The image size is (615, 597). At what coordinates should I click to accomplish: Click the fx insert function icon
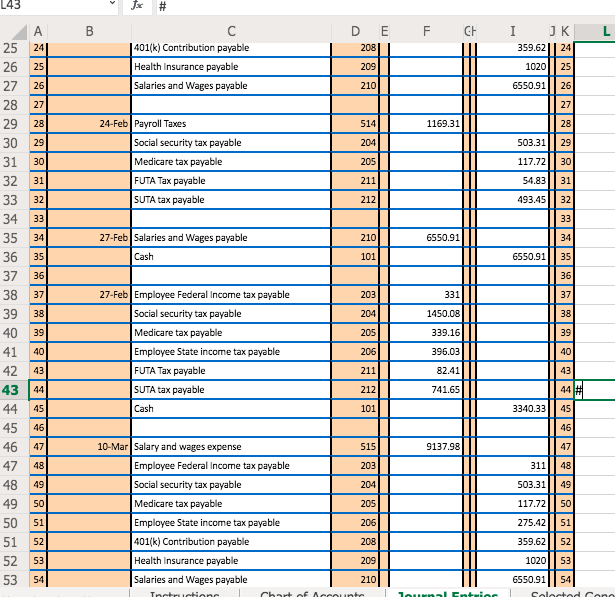click(x=137, y=5)
